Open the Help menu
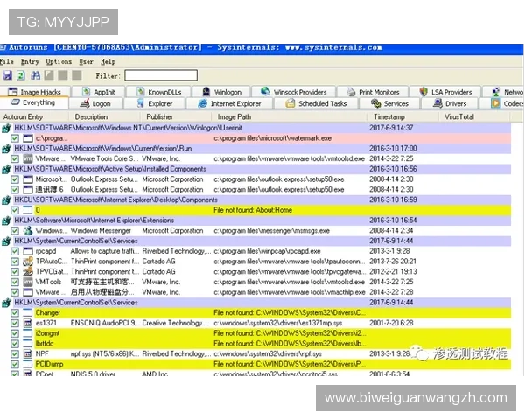Image resolution: width=525 pixels, height=420 pixels. 108,61
